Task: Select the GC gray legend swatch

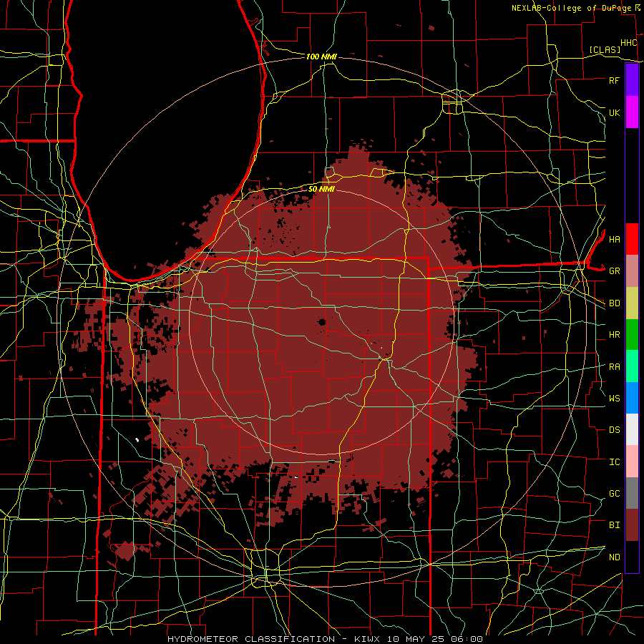Action: pyautogui.click(x=632, y=493)
